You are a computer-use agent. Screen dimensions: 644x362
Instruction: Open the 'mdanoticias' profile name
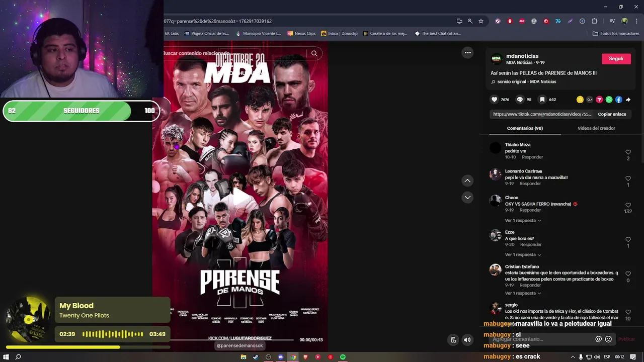pos(522,56)
